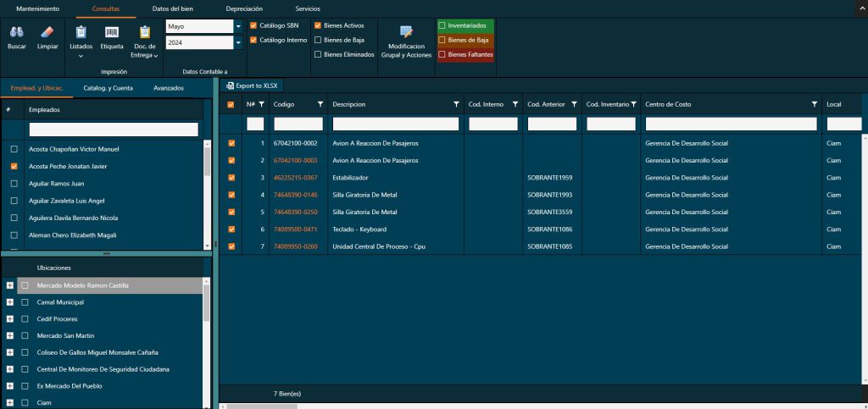This screenshot has width=868, height=409.
Task: Open filter for Cod. Anterior column
Action: pos(574,104)
